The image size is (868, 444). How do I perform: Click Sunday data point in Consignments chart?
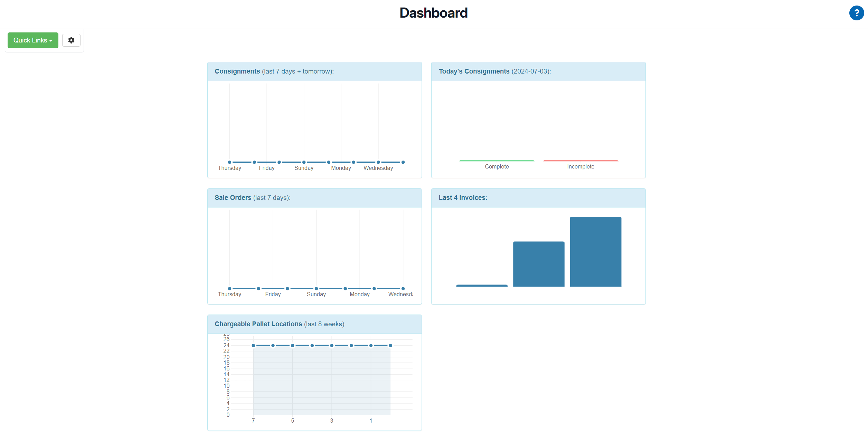tap(304, 162)
